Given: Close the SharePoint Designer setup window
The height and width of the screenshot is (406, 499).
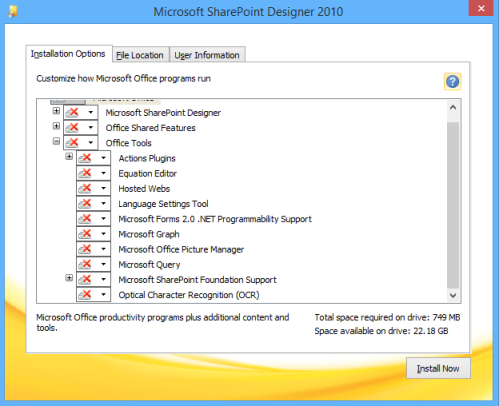Looking at the screenshot, I should point(481,8).
